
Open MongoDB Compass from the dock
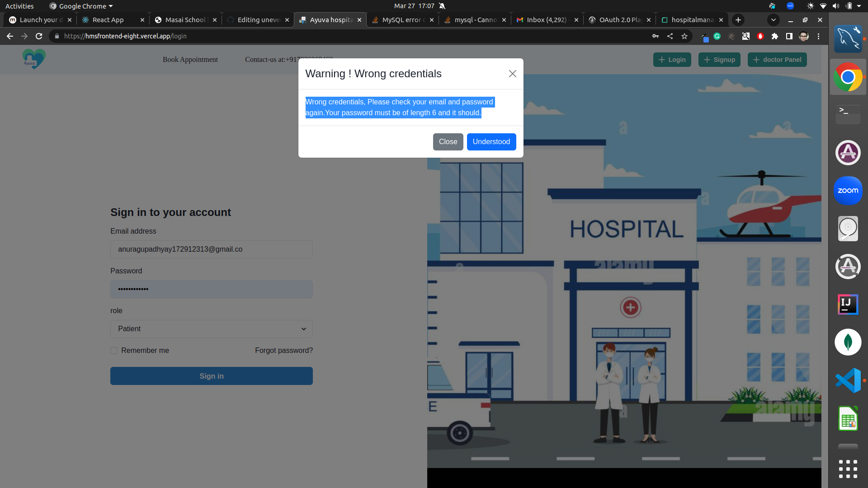(848, 342)
